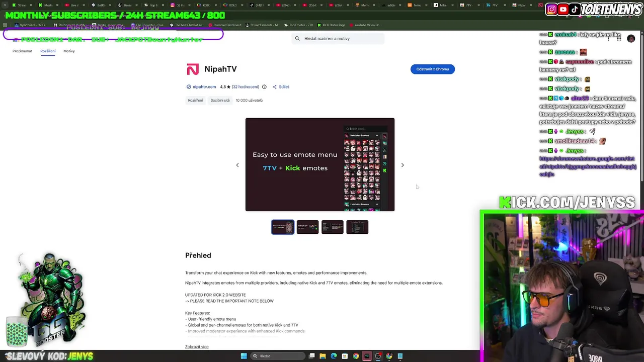This screenshot has width=644, height=362.
Task: Open Task View on the taskbar
Action: [312, 356]
